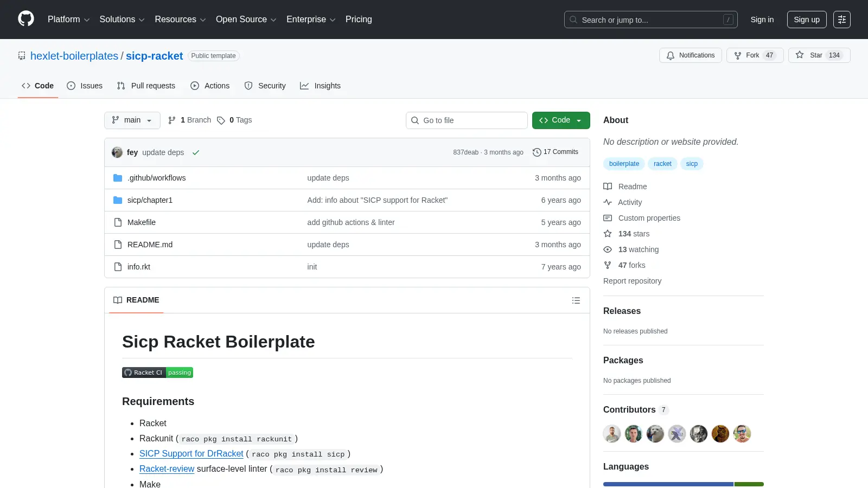
Task: Switch to the Security tab
Action: point(265,86)
